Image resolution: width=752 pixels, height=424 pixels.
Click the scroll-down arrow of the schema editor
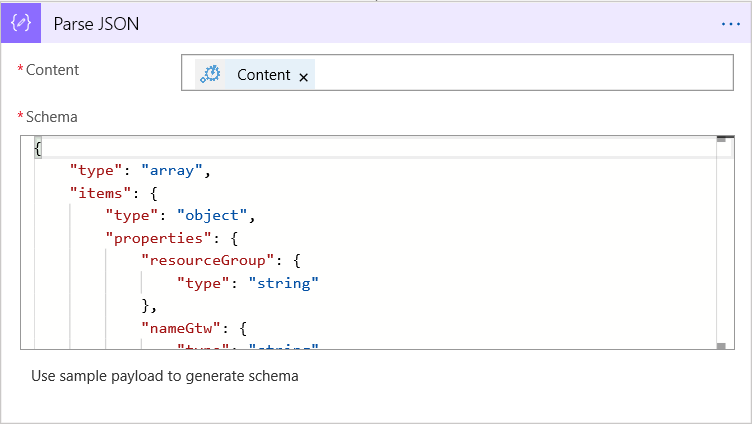click(x=720, y=346)
